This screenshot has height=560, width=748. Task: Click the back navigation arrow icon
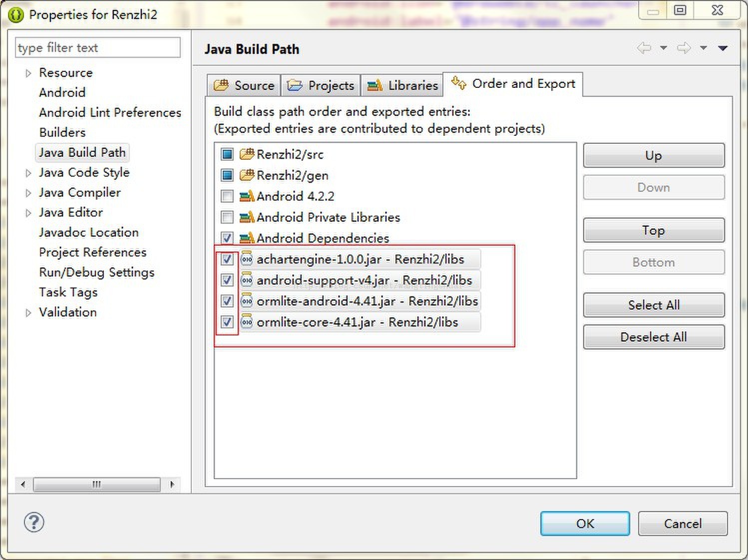[x=644, y=48]
